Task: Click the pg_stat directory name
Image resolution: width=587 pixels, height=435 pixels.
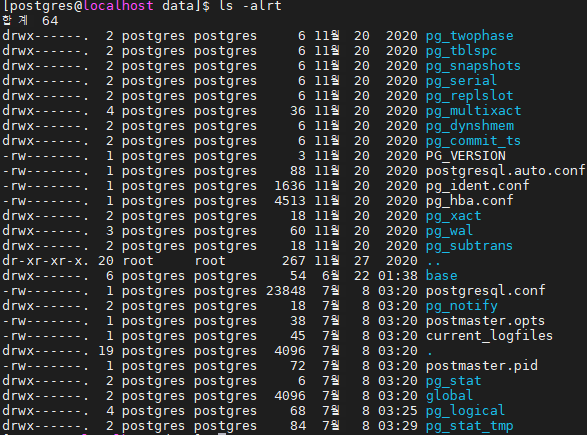Action: 453,381
